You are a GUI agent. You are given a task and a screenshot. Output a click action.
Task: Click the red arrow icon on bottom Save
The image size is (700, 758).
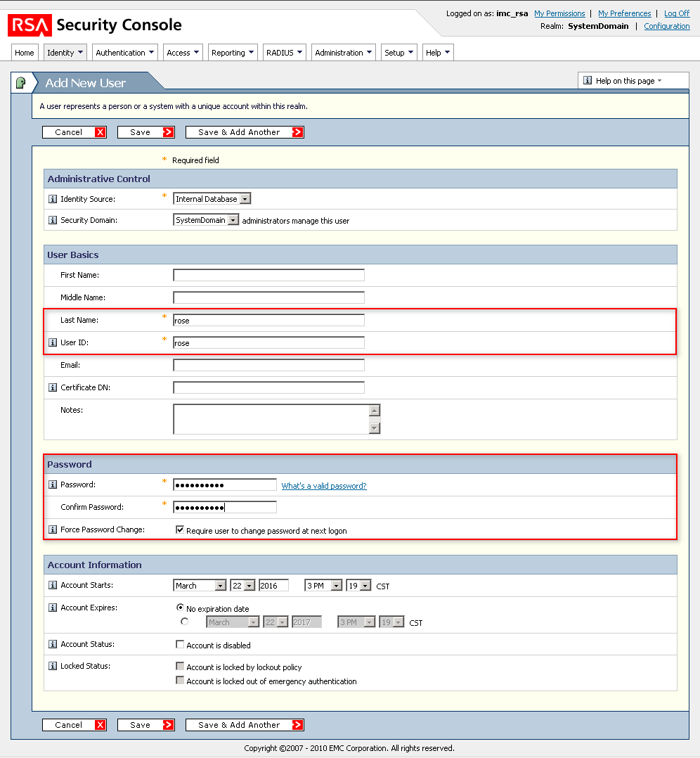pos(168,725)
